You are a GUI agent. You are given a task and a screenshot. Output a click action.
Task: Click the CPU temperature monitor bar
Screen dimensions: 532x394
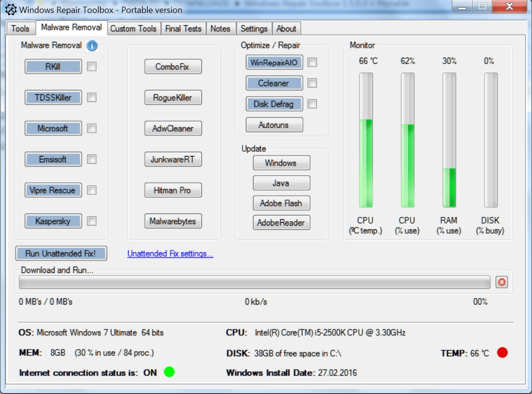[366, 140]
